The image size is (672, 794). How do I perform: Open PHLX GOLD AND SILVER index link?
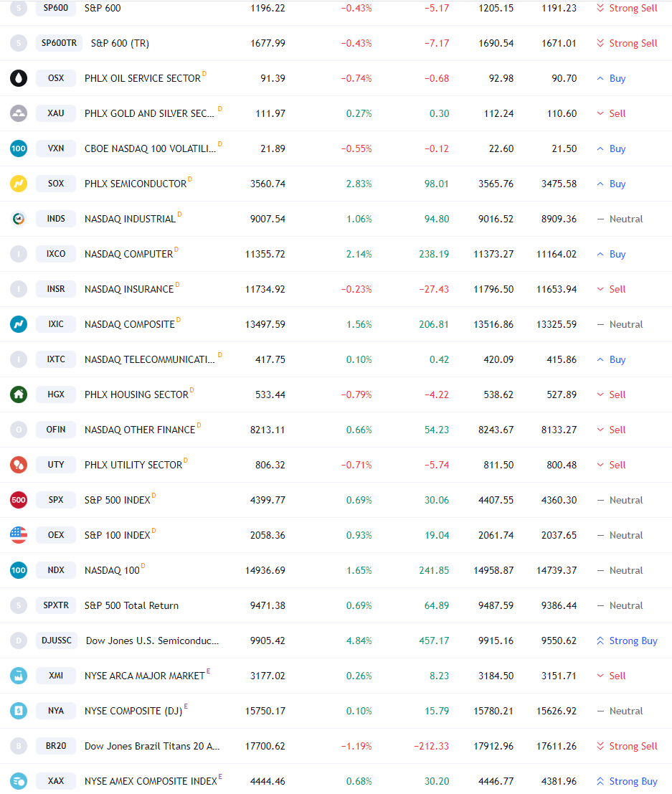[149, 113]
